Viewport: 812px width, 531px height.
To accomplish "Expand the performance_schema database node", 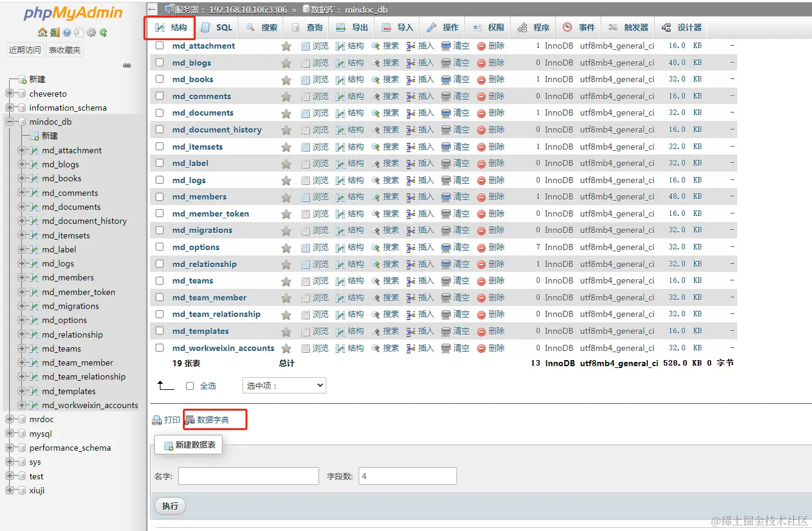I will pyautogui.click(x=9, y=448).
